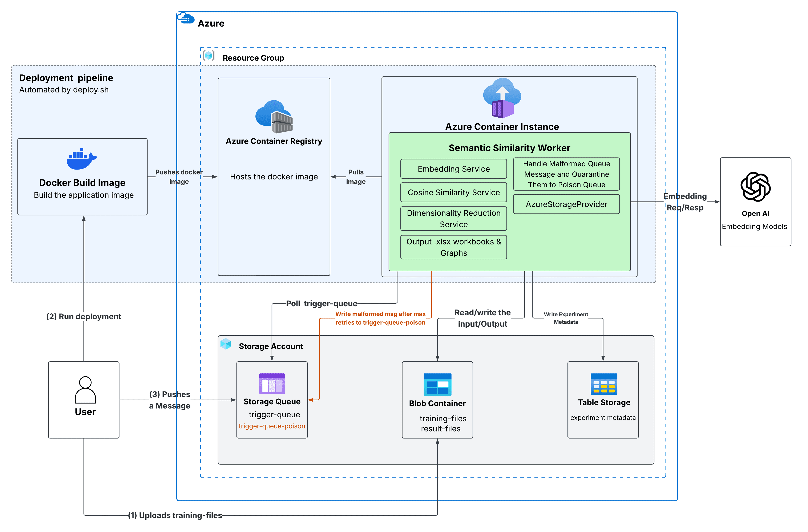This screenshot has width=808, height=532.
Task: Click '(1) Uploads training-files' label
Action: [x=175, y=515]
